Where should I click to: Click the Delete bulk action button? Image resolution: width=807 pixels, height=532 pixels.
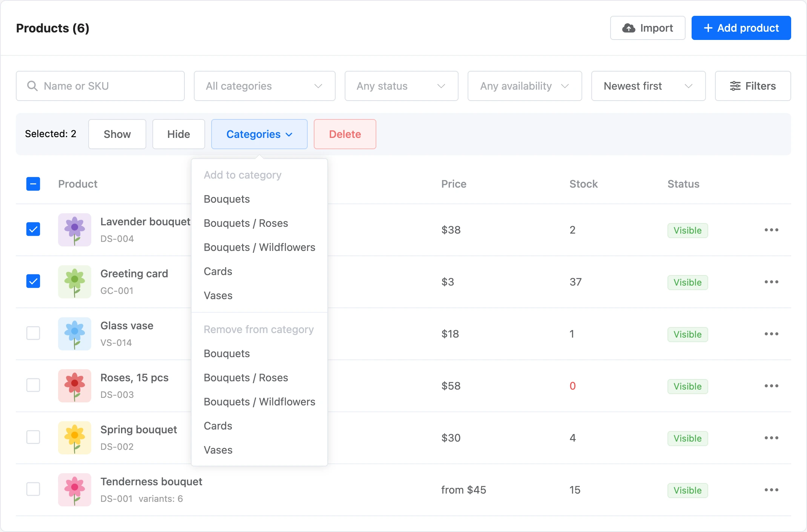(345, 134)
